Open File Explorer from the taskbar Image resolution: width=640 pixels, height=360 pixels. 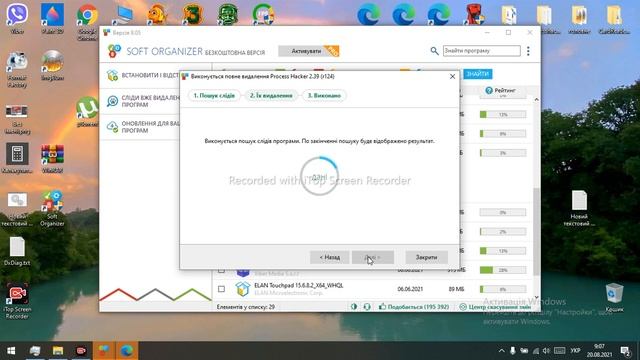click(58, 351)
